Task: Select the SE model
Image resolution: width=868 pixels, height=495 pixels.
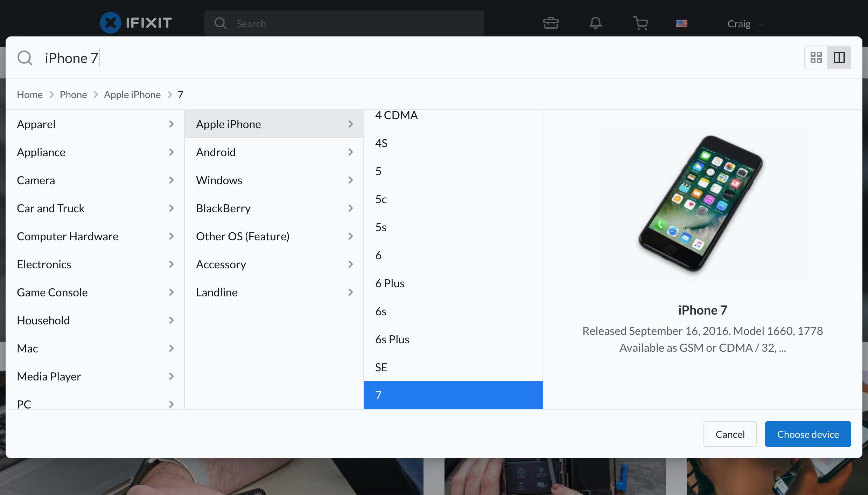Action: [453, 367]
